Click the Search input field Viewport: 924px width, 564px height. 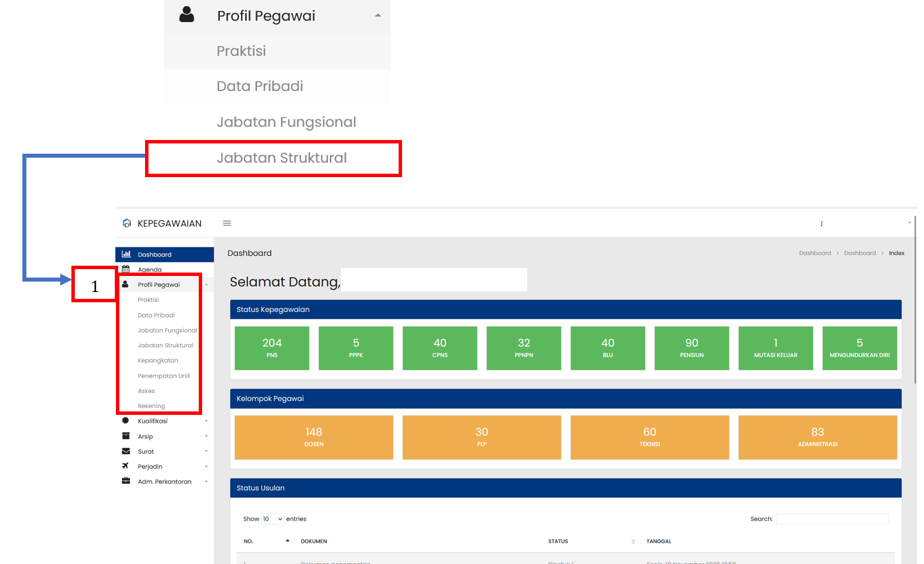831,519
